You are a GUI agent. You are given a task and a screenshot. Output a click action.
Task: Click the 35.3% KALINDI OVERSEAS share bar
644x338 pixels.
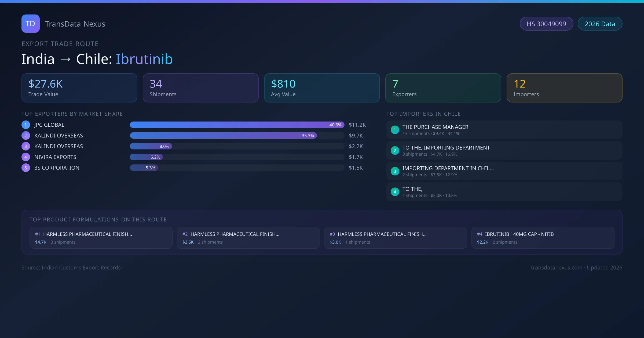click(223, 135)
